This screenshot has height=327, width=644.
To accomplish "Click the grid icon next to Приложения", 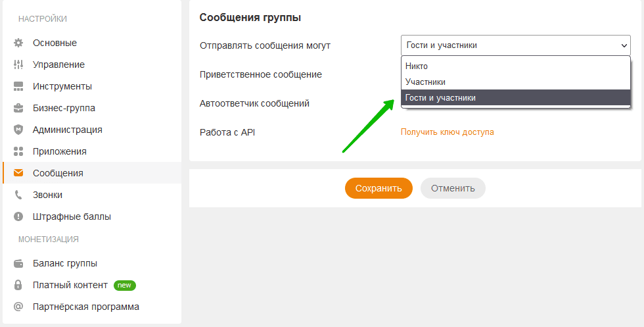I will click(x=18, y=151).
